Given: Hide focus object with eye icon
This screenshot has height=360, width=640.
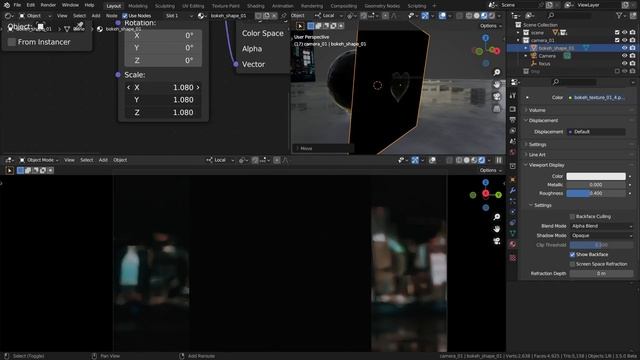Looking at the screenshot, I should point(624,64).
